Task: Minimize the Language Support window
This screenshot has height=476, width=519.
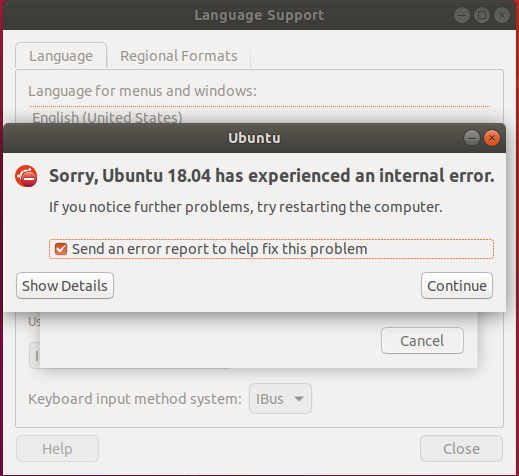Action: pos(462,15)
